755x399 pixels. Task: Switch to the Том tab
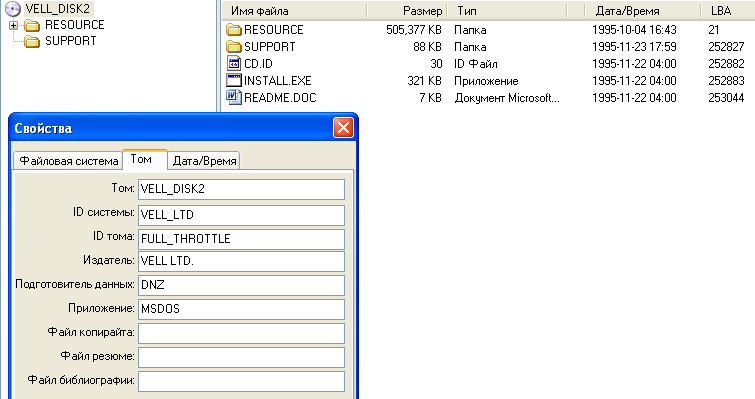(145, 159)
